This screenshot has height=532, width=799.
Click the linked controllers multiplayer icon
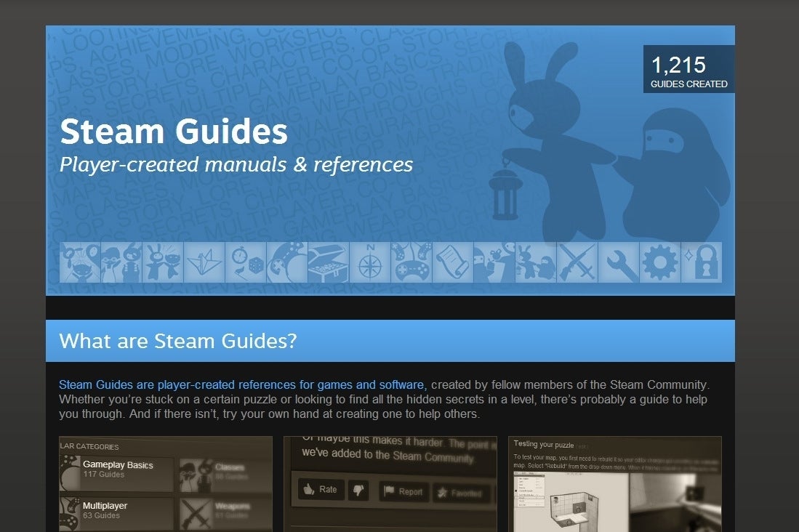coord(411,262)
